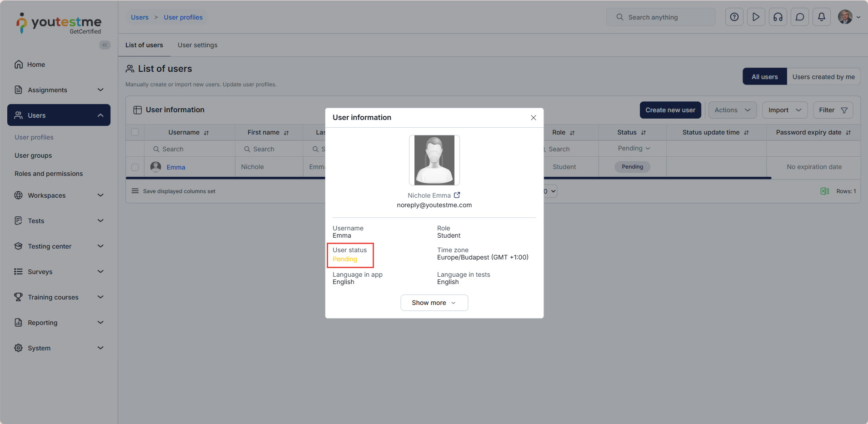Click Create new user button
The height and width of the screenshot is (424, 868).
tap(670, 110)
